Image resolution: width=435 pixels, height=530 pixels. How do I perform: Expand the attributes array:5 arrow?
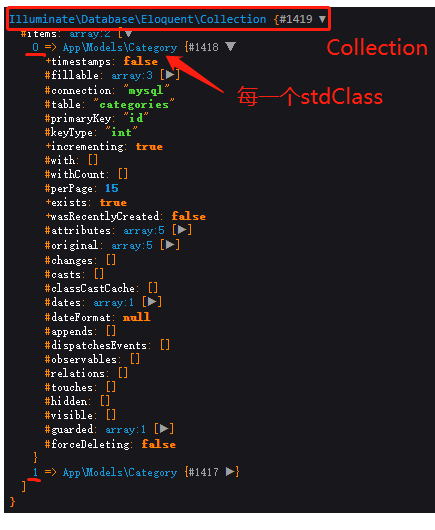182,230
